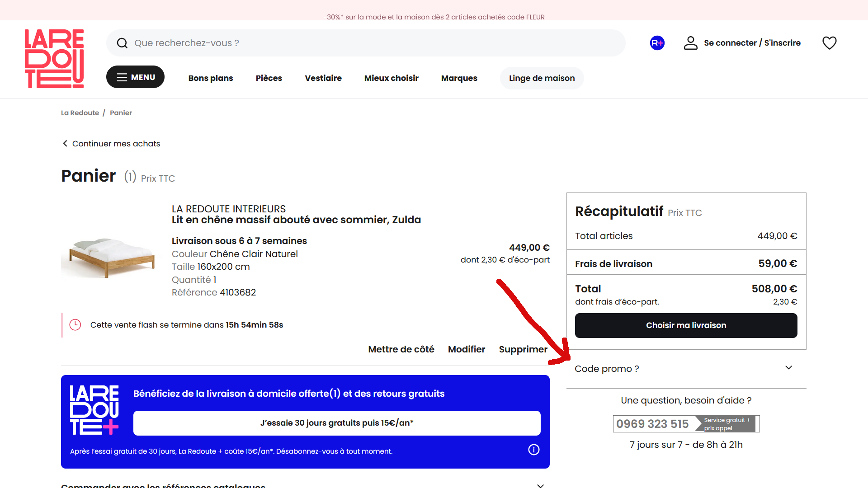Image resolution: width=868 pixels, height=488 pixels.
Task: Open the R+ loyalty badge icon
Action: (657, 43)
